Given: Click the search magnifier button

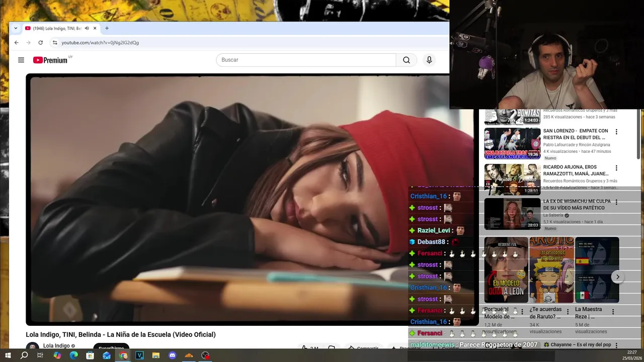Looking at the screenshot, I should pyautogui.click(x=406, y=60).
